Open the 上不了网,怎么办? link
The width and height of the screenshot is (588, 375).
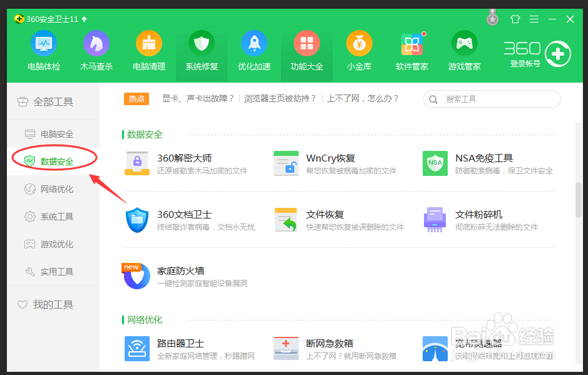click(x=363, y=99)
